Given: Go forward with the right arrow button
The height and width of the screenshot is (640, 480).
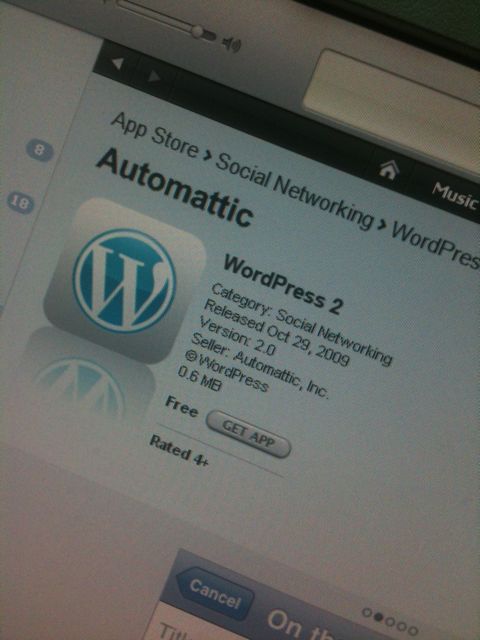Looking at the screenshot, I should pos(154,76).
